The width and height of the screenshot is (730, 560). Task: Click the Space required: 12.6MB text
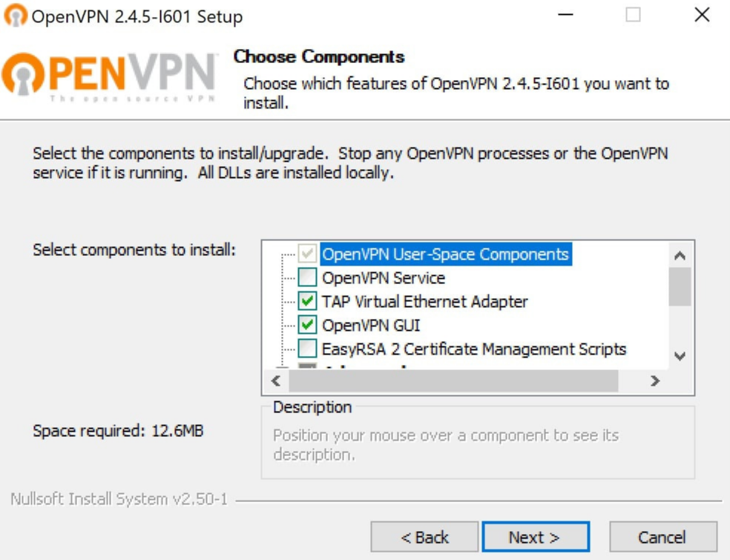[118, 431]
